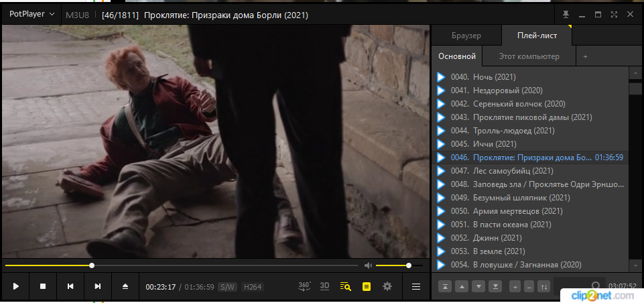Screen dimensions: 644x303
Task: Add files with the plus button
Action: (515, 286)
